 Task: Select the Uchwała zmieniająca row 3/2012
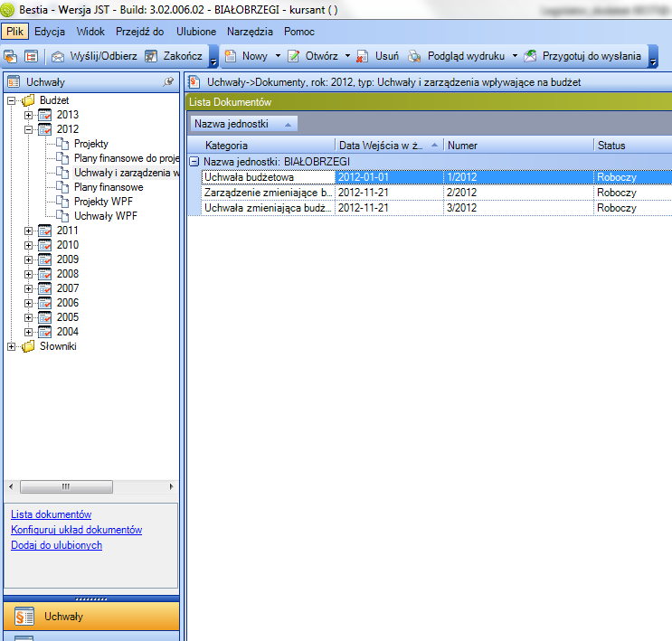(x=437, y=208)
